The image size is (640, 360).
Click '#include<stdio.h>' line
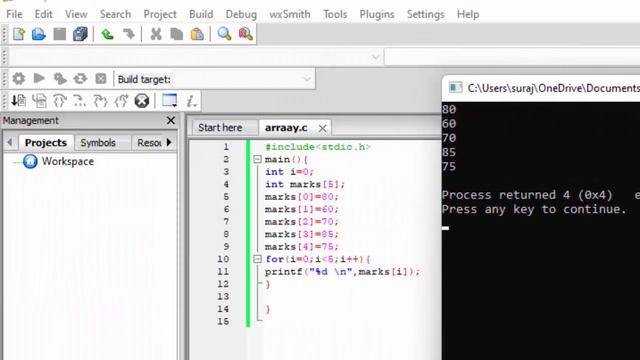318,147
